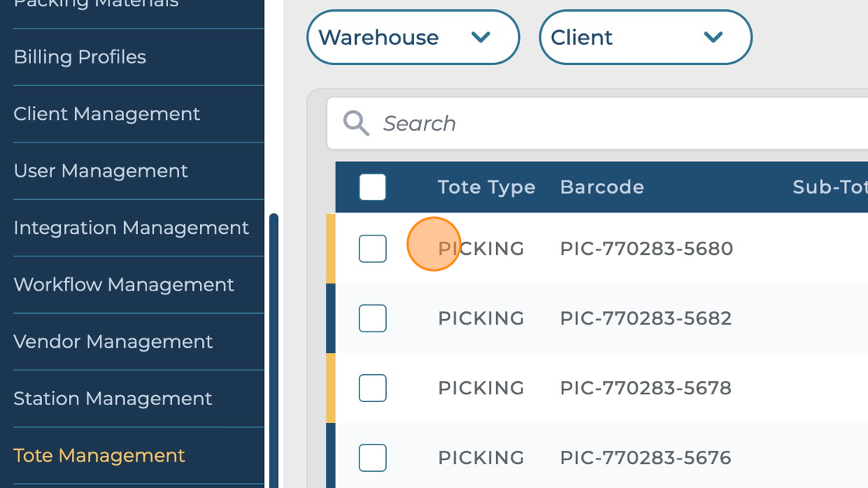This screenshot has height=488, width=868.
Task: Click the sidebar vertical scrollbar
Action: tap(274, 349)
